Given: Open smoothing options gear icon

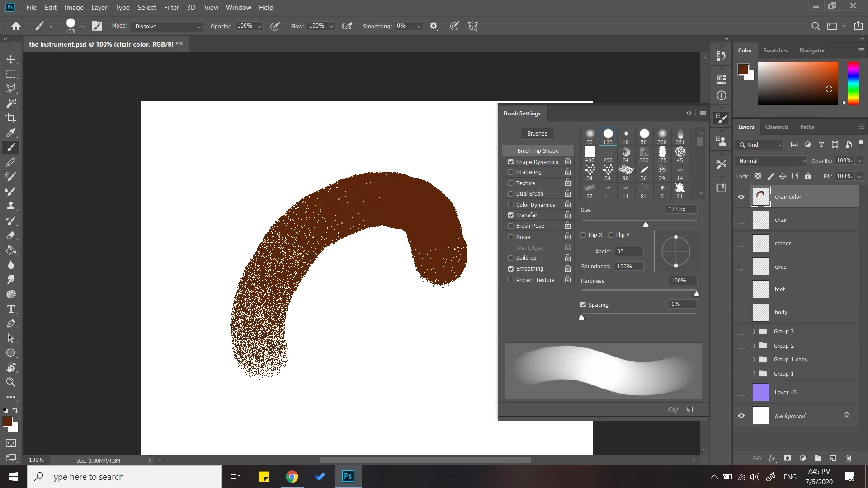Looking at the screenshot, I should click(x=434, y=26).
